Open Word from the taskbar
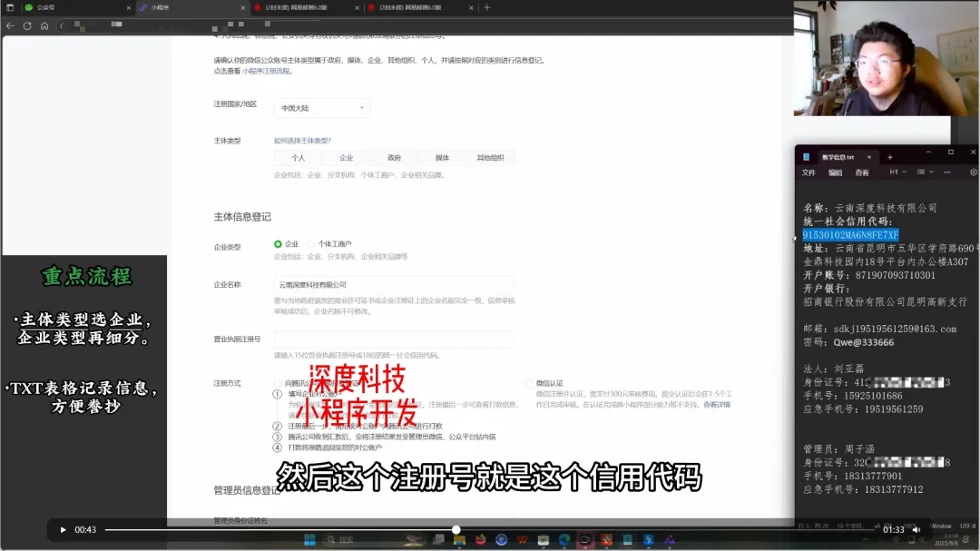 pyautogui.click(x=522, y=540)
